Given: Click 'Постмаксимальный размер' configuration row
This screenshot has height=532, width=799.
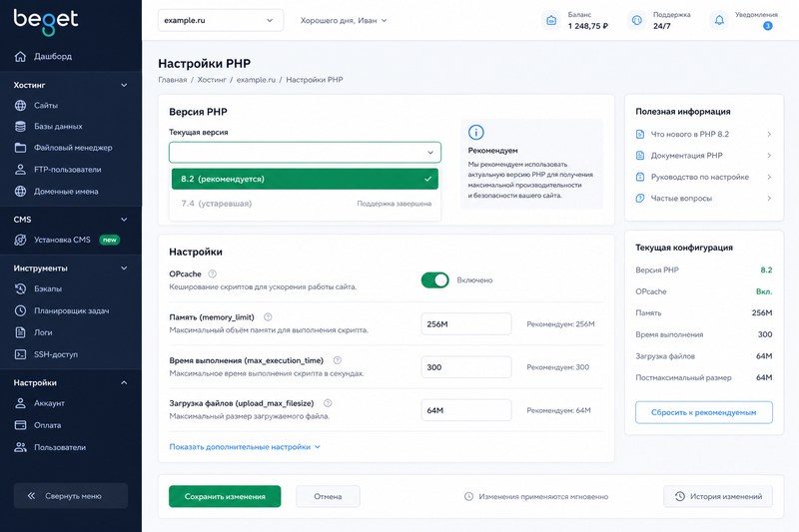Looking at the screenshot, I should coord(704,377).
